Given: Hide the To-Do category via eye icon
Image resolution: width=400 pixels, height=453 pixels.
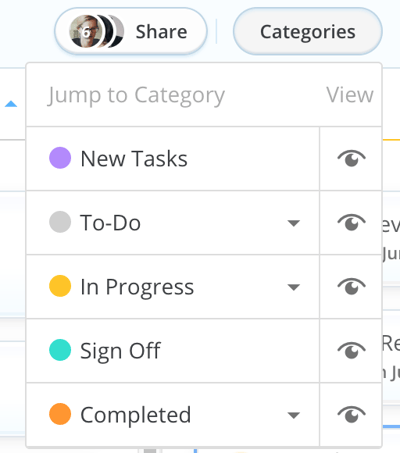Looking at the screenshot, I should pos(351,222).
